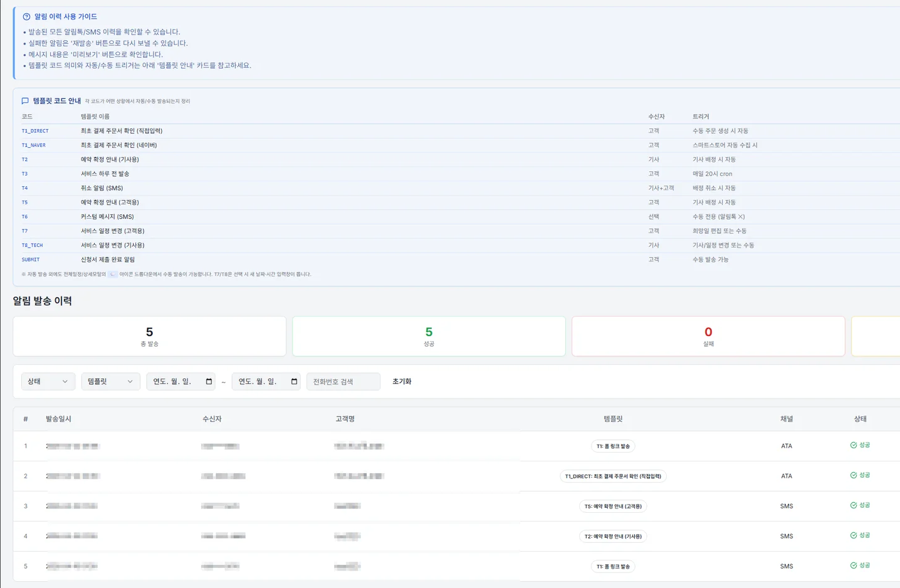This screenshot has width=900, height=588.
Task: Click the SMS channel cell in row 5
Action: tap(787, 567)
